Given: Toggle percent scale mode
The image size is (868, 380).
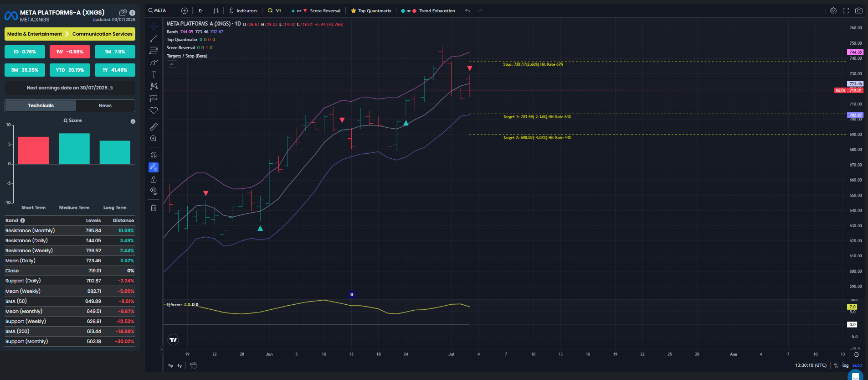Looking at the screenshot, I should [836, 365].
